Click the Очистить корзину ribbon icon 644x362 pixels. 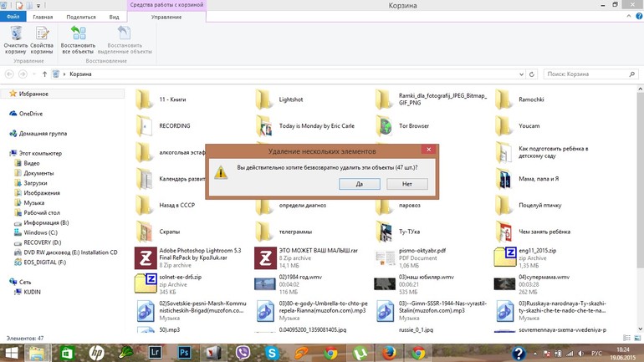[x=16, y=39]
